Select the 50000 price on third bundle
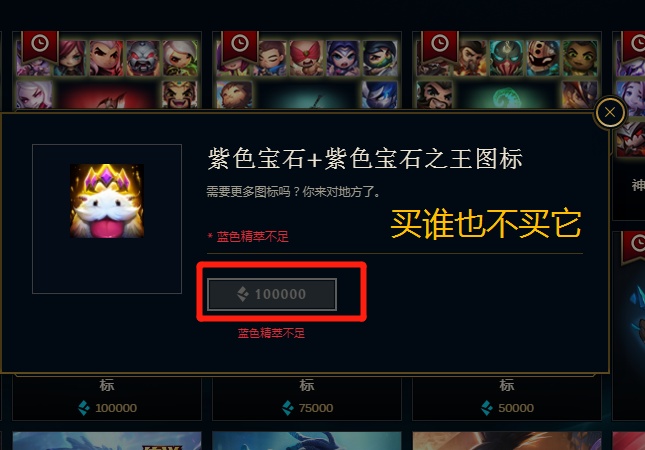This screenshot has width=645, height=450. pyautogui.click(x=516, y=408)
